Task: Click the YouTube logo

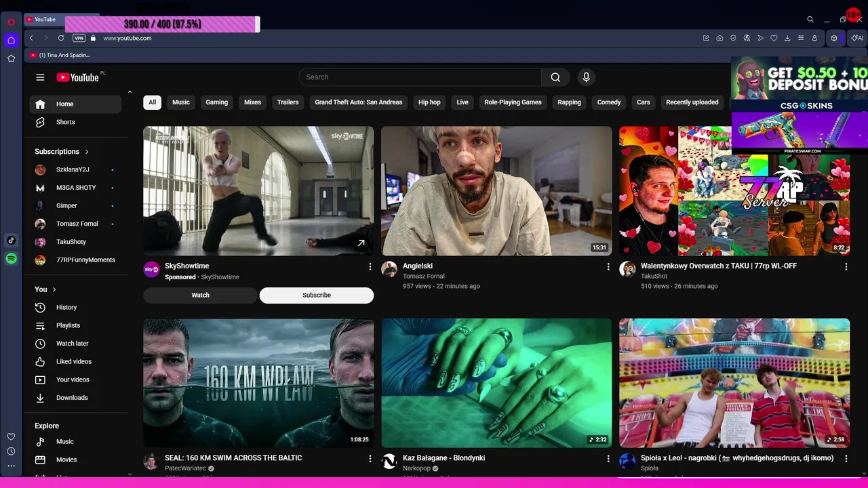Action: click(78, 77)
